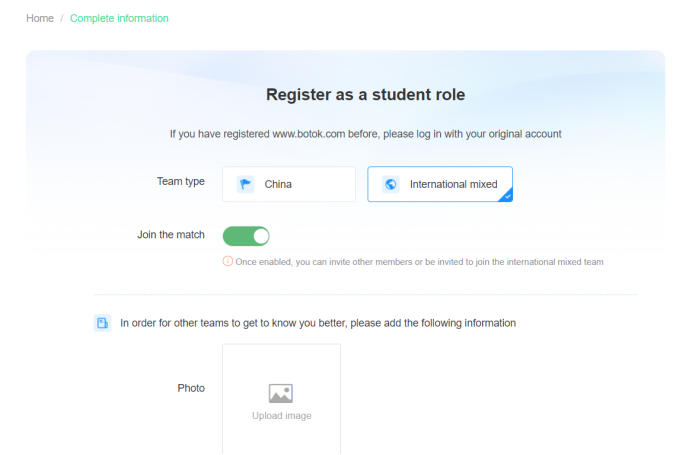The image size is (692, 455).
Task: Choose the International mixed team type option
Action: click(440, 184)
